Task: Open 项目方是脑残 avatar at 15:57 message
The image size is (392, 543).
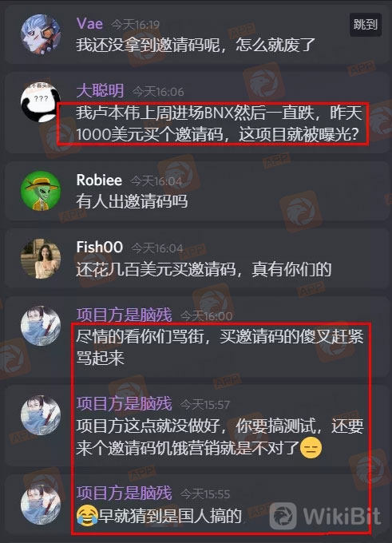Action: click(41, 415)
